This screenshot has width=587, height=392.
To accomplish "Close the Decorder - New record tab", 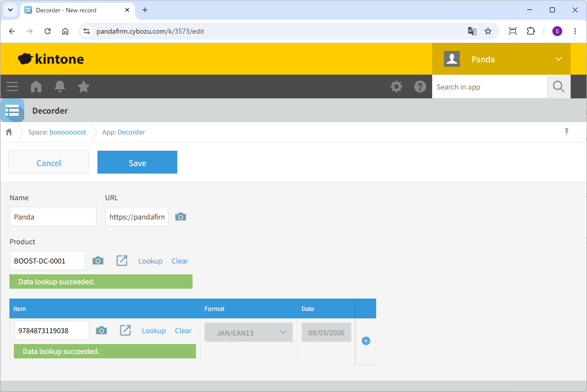I will click(127, 10).
